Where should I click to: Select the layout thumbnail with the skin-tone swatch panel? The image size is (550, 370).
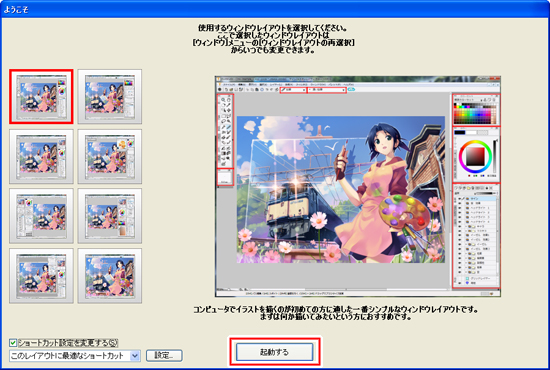point(110,216)
